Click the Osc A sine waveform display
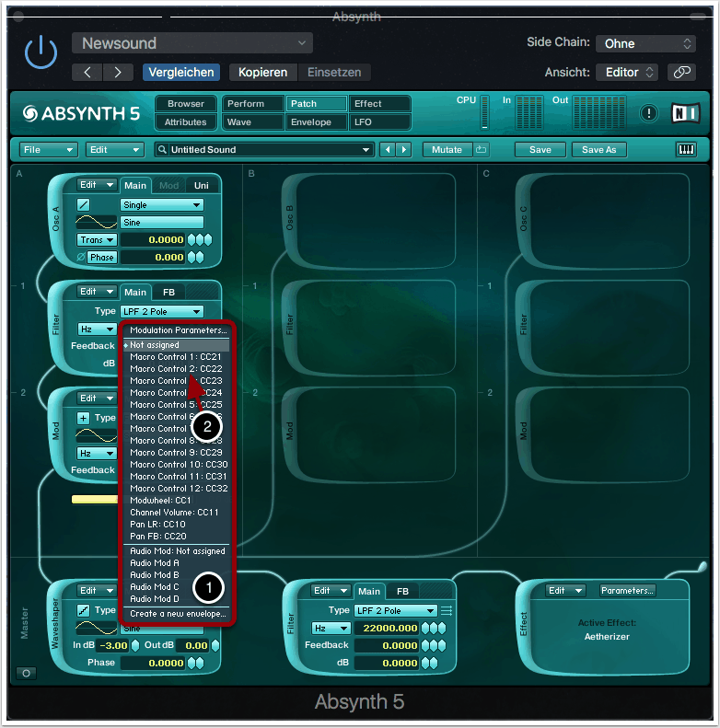Image resolution: width=720 pixels, height=728 pixels. [96, 222]
